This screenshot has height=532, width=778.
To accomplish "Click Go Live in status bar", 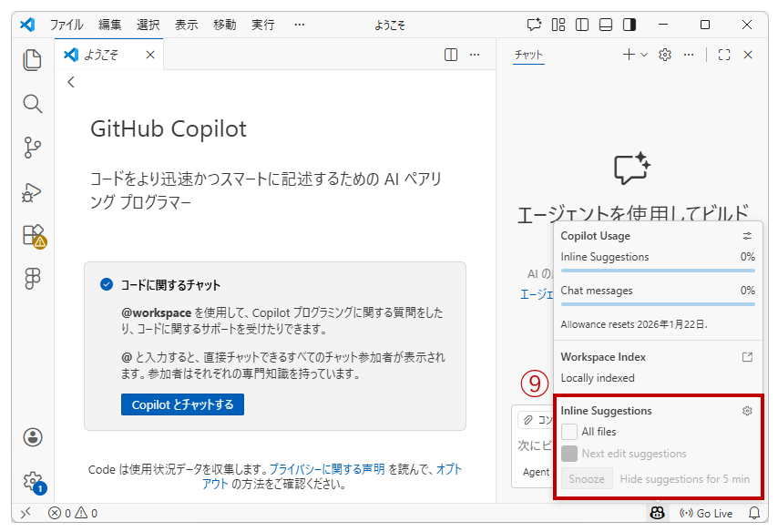I will tap(707, 514).
